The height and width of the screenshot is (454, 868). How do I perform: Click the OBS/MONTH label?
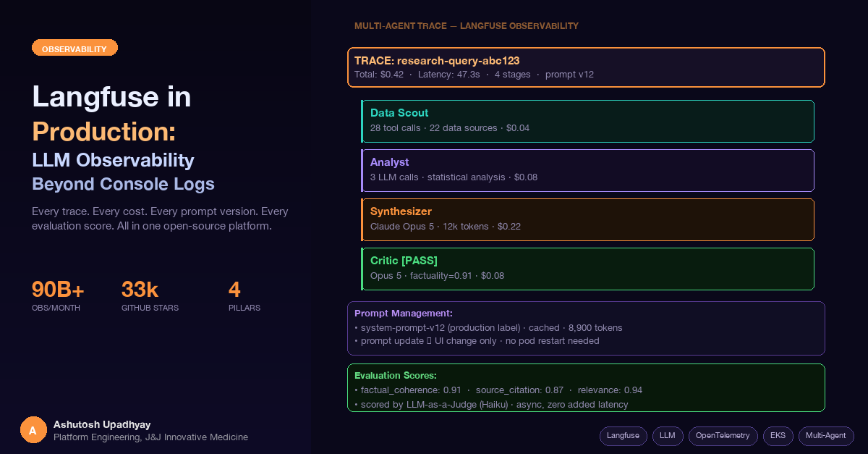(56, 308)
